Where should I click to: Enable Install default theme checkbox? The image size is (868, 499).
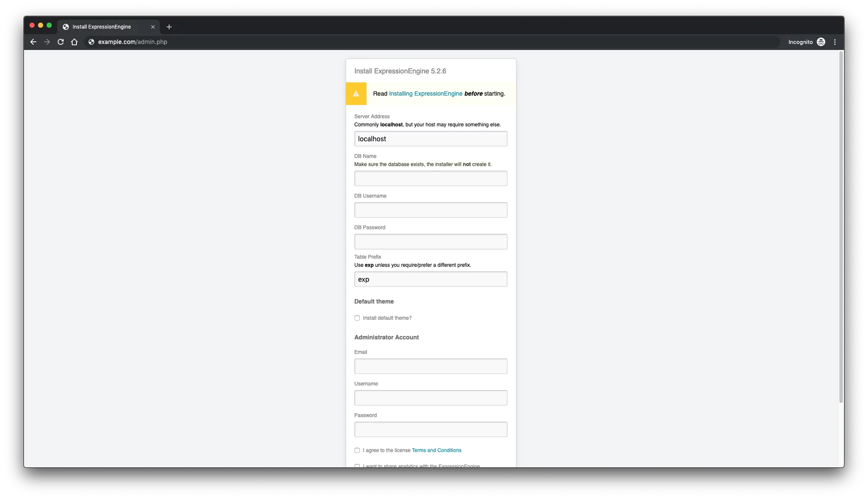pos(357,318)
